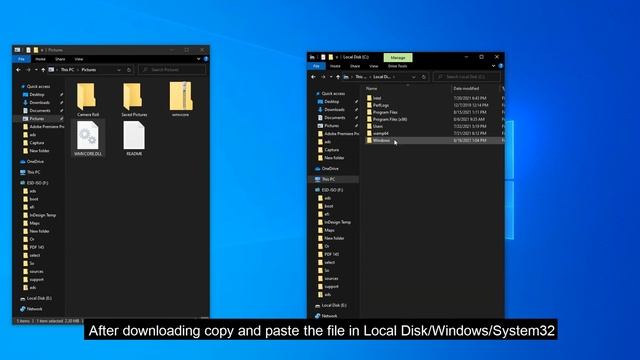Viewport: 640px width, 360px height.
Task: Open help in the Pictures window
Action: tap(206, 59)
